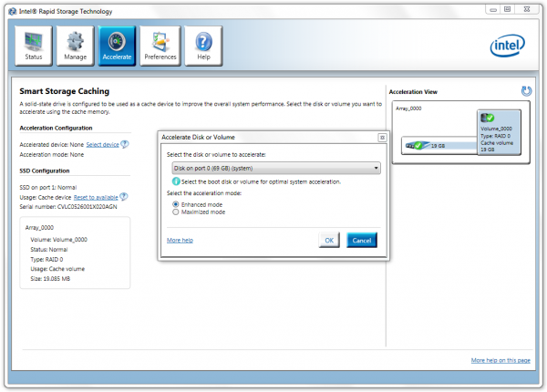
Task: Refresh the Acceleration View
Action: click(526, 91)
